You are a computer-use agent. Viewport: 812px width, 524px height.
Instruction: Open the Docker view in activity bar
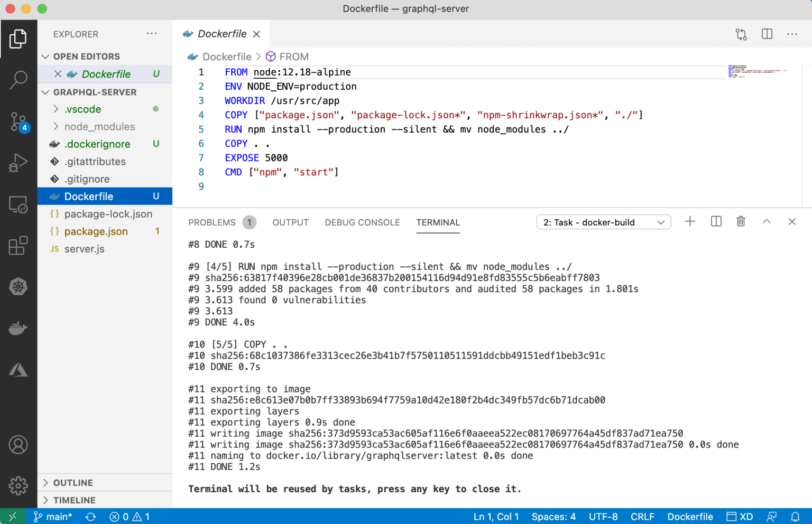(x=19, y=328)
